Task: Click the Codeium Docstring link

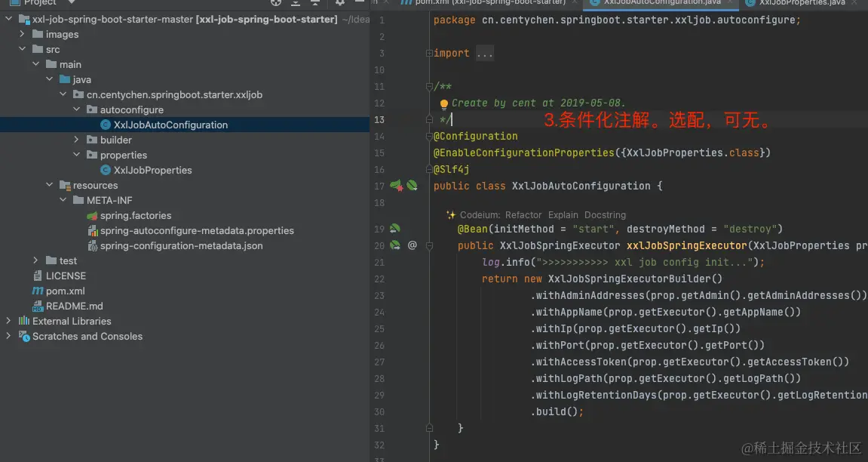Action: pos(605,215)
